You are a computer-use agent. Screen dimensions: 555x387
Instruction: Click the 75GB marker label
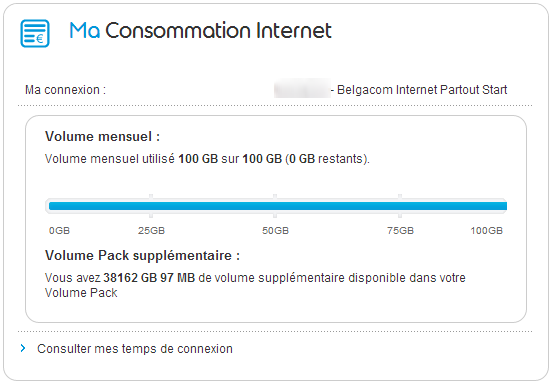click(400, 231)
